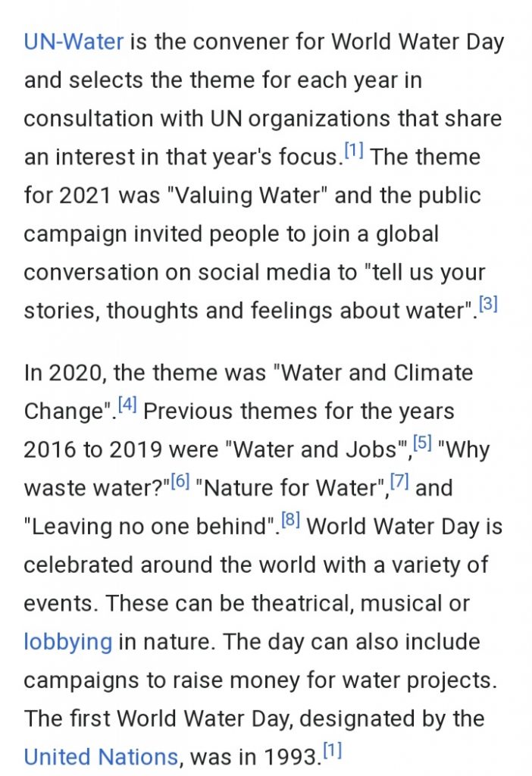Open the UN-Water link
This screenshot has height=776, width=532.
tap(74, 41)
